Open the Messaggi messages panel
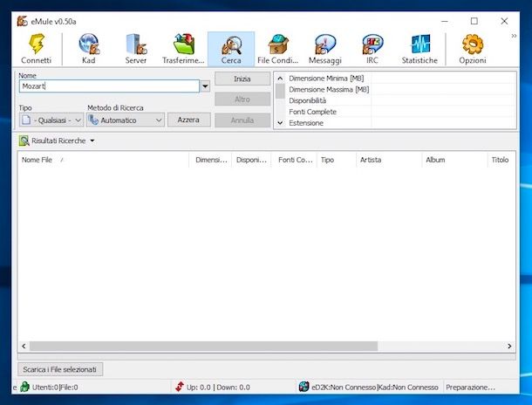This screenshot has width=532, height=405. coord(325,49)
